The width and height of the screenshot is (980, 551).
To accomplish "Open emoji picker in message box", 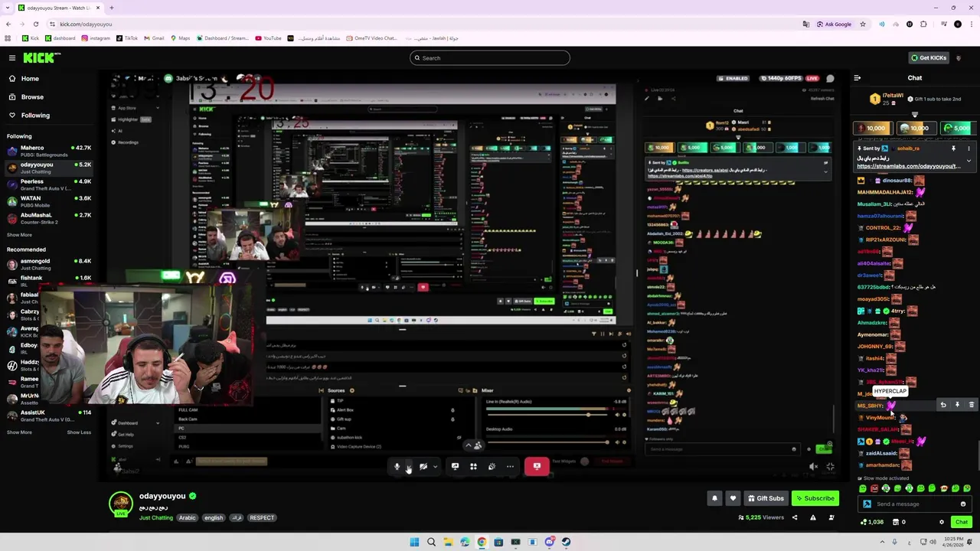I will 963,504.
